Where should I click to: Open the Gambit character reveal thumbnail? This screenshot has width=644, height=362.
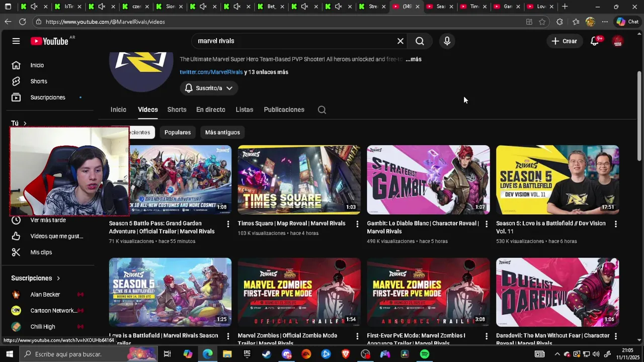point(428,180)
